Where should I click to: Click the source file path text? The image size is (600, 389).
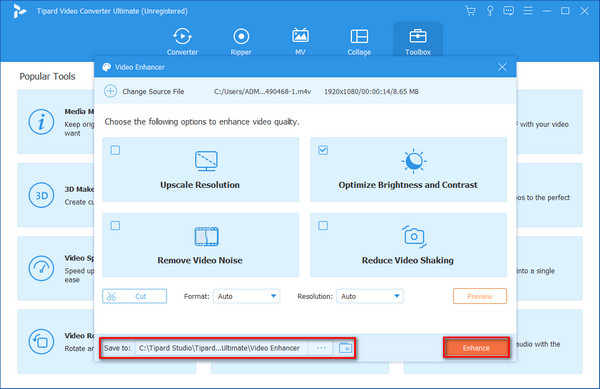pos(262,91)
